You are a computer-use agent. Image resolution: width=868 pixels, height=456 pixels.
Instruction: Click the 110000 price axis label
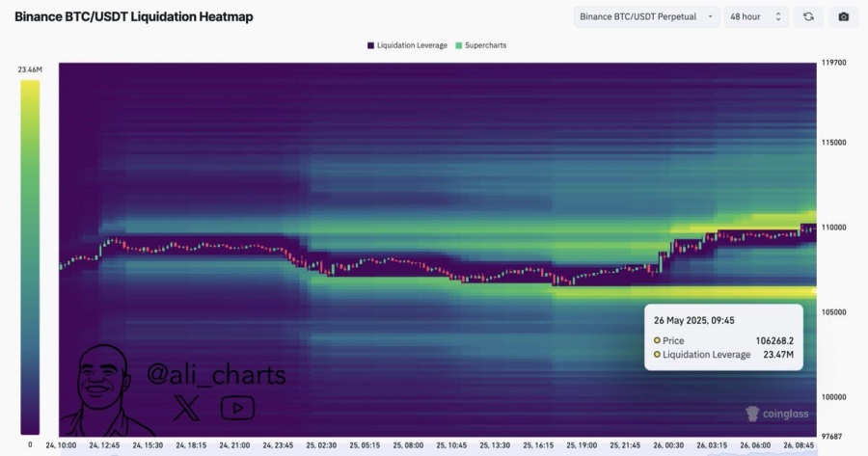(833, 228)
